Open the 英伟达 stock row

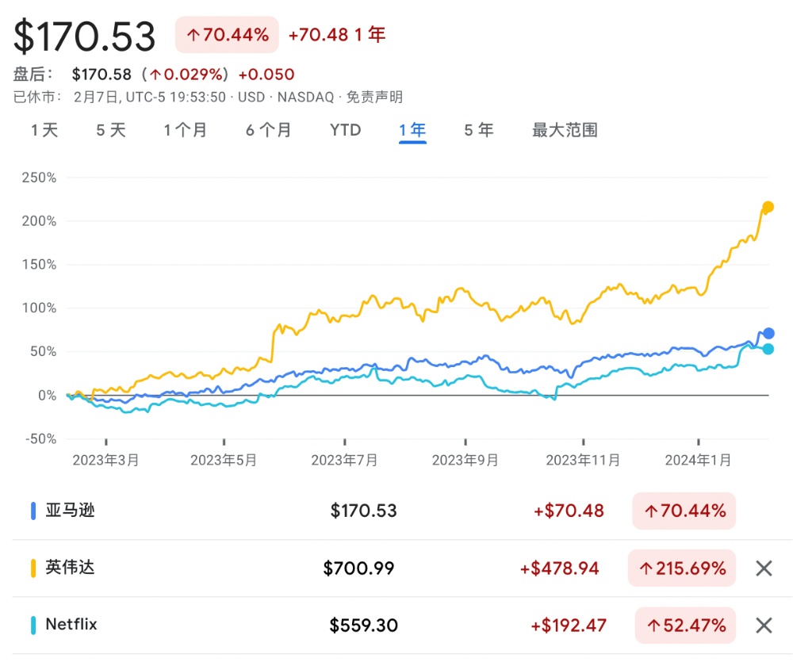(x=70, y=568)
